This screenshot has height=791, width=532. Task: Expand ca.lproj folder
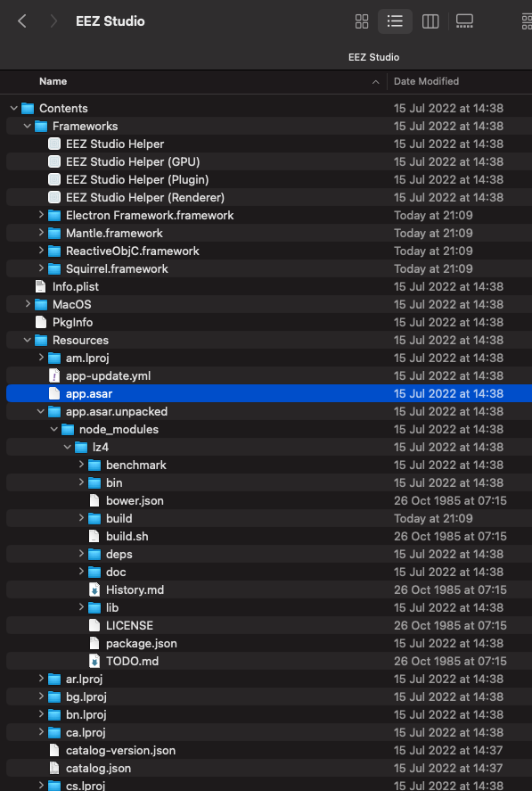coord(41,732)
